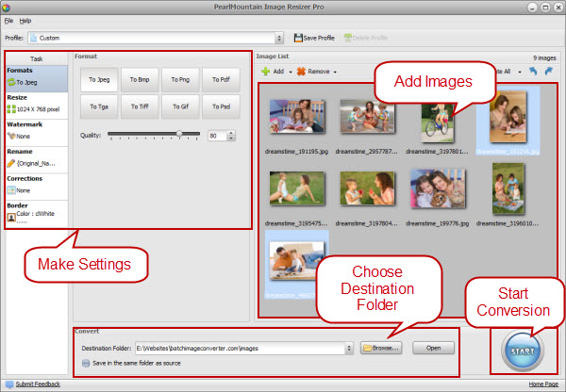Click the Quality value field showing 80
Image resolution: width=566 pixels, height=392 pixels.
coord(217,136)
